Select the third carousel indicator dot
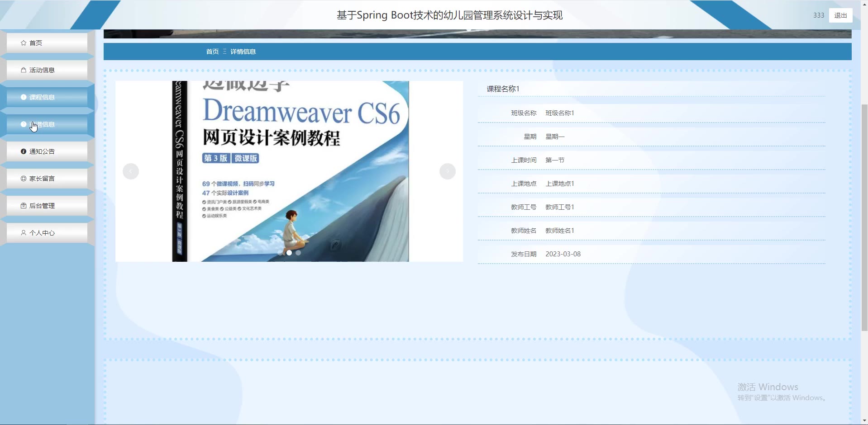Viewport: 868px width, 425px height. pos(298,253)
